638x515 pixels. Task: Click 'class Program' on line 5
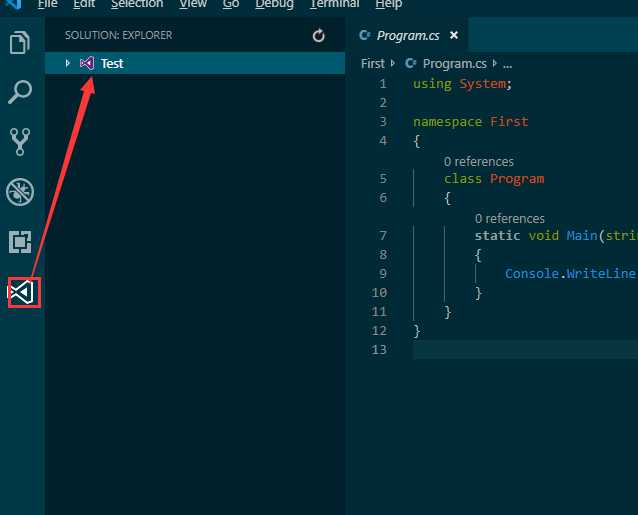tap(494, 179)
